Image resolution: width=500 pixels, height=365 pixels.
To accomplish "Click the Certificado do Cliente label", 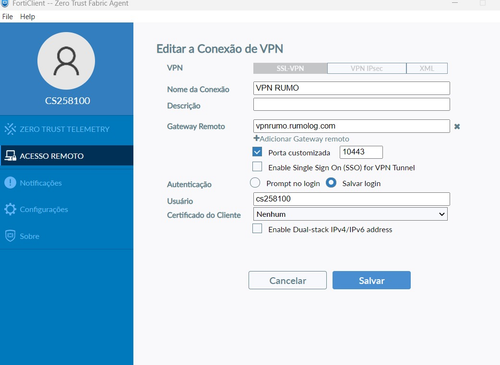I will 204,215.
